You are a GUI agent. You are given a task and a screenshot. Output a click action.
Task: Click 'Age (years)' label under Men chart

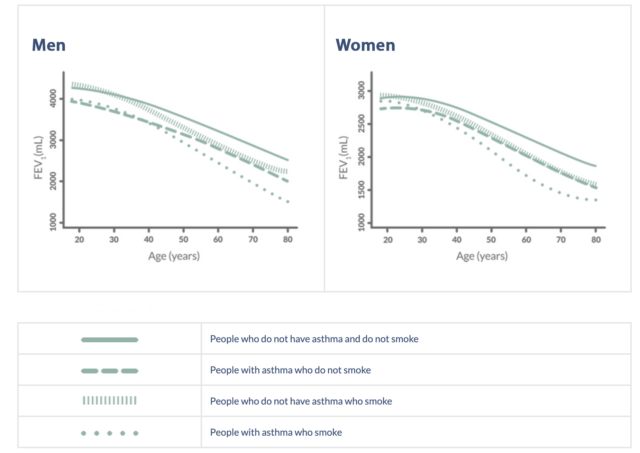[183, 257]
